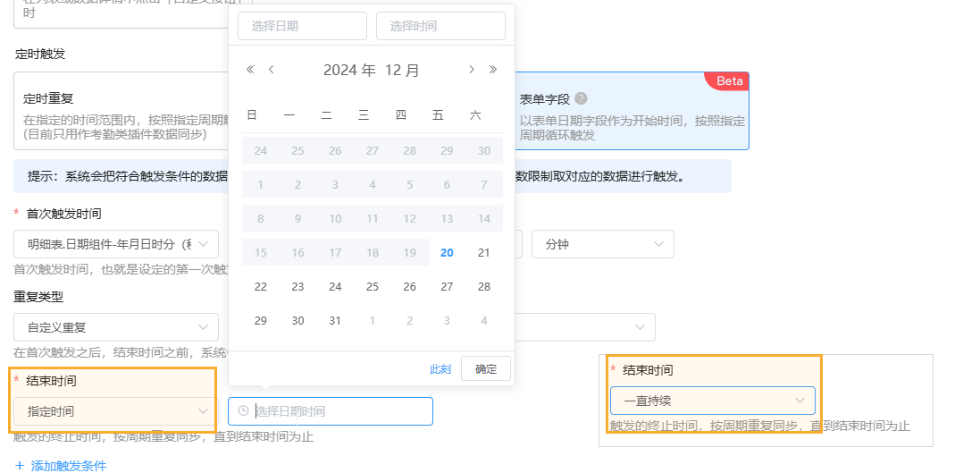The width and height of the screenshot is (980, 473).
Task: Click the help icon beside 表单字段
Action: click(x=582, y=99)
